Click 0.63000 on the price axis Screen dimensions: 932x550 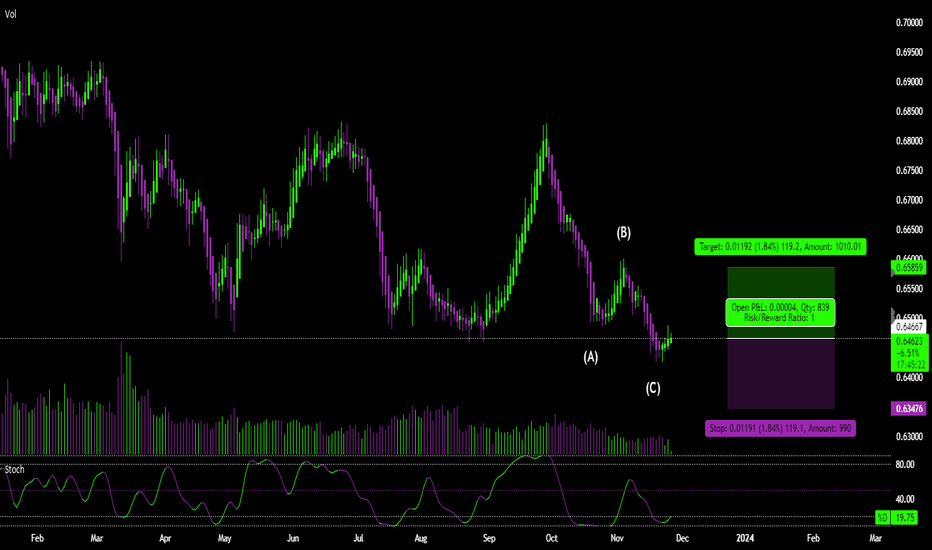click(909, 436)
